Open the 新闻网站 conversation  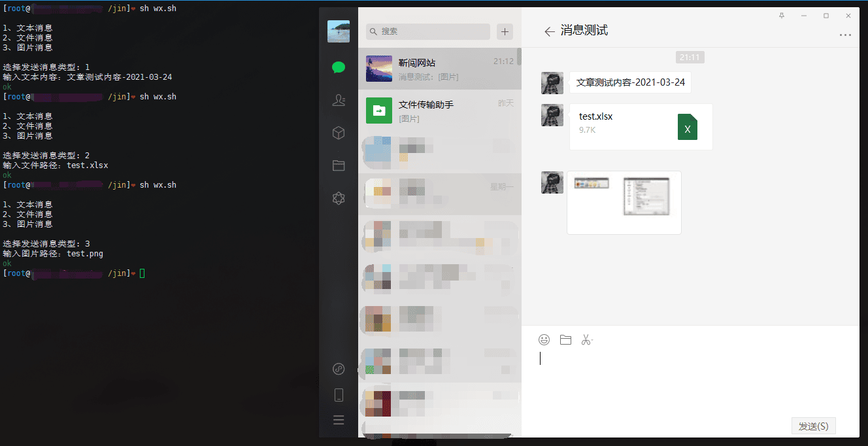tap(440, 69)
